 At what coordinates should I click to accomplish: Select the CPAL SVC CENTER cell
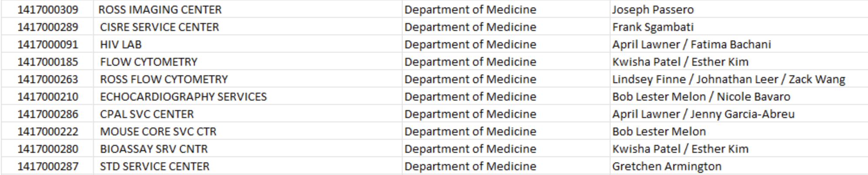(147, 114)
